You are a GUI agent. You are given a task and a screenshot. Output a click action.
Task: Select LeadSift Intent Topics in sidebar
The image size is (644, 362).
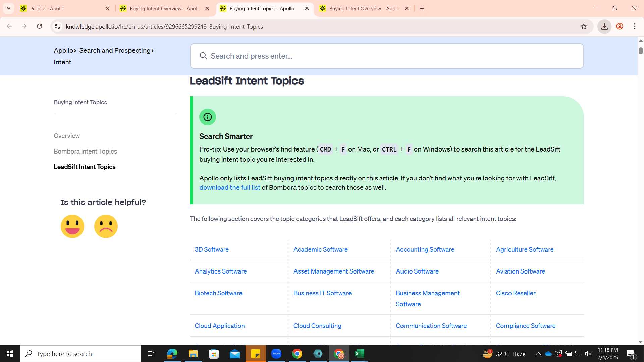(x=85, y=167)
